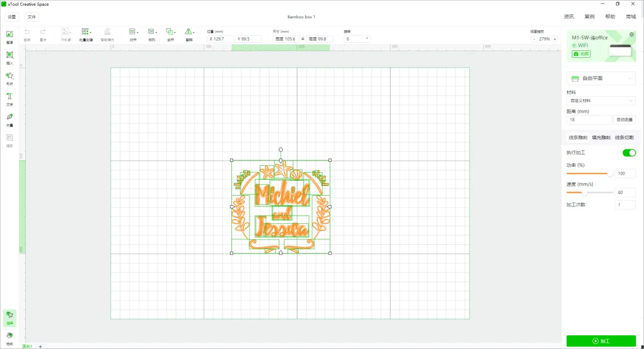Click the 279% zoom level value
The image size is (644, 349).
point(544,39)
